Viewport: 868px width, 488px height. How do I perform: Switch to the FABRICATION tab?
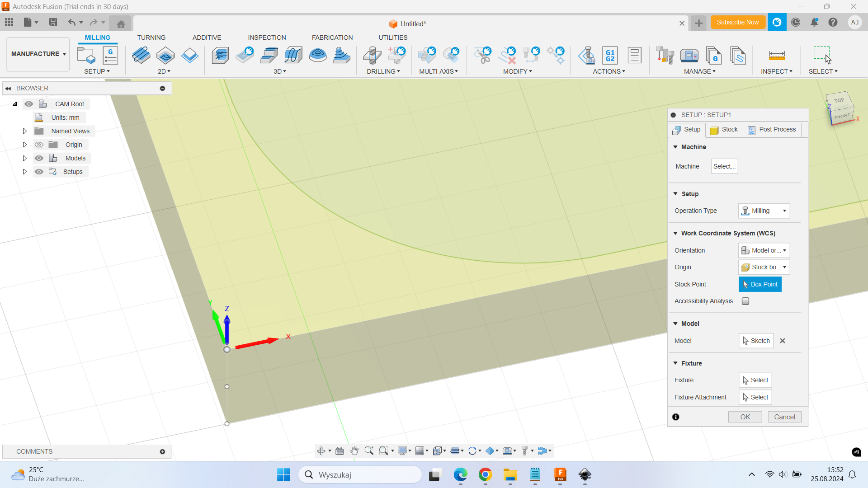(332, 38)
